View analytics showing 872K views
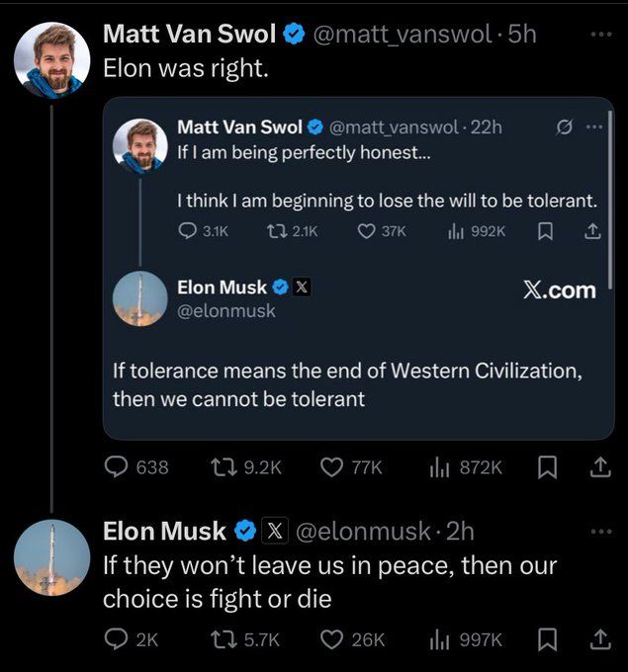 click(x=442, y=467)
